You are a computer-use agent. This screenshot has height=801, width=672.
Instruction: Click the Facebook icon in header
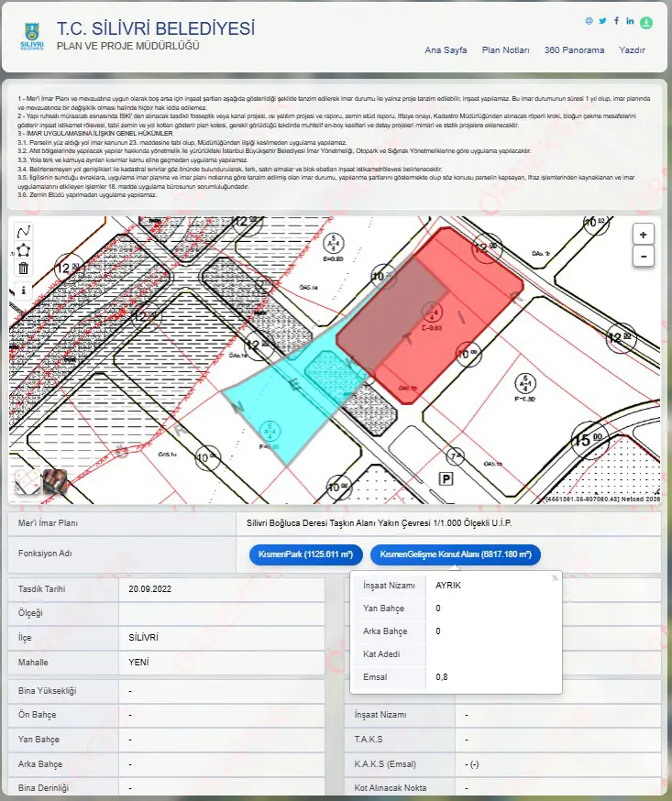pos(616,21)
